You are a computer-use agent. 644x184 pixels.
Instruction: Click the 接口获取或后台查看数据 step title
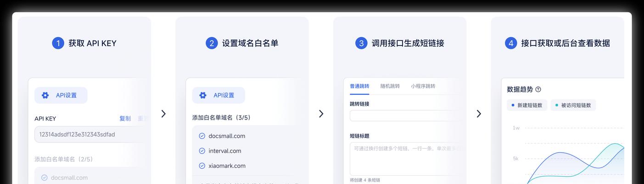(566, 43)
